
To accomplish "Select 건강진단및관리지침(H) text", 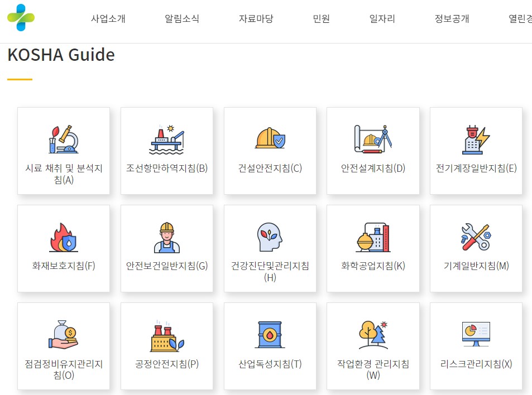I will point(270,271).
